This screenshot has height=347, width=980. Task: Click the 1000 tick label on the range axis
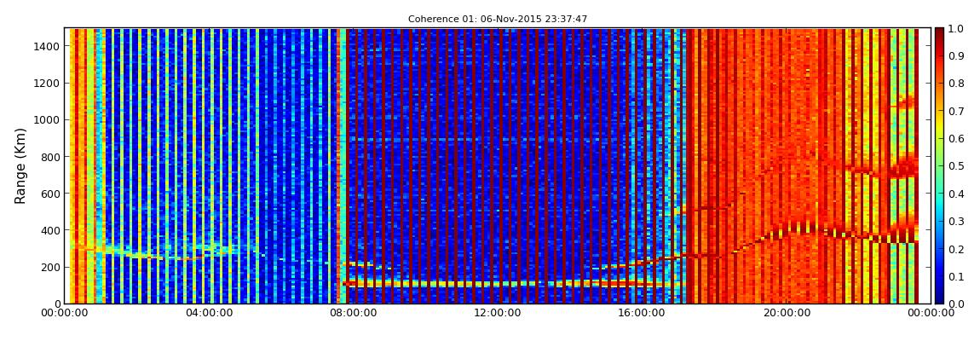coord(48,120)
